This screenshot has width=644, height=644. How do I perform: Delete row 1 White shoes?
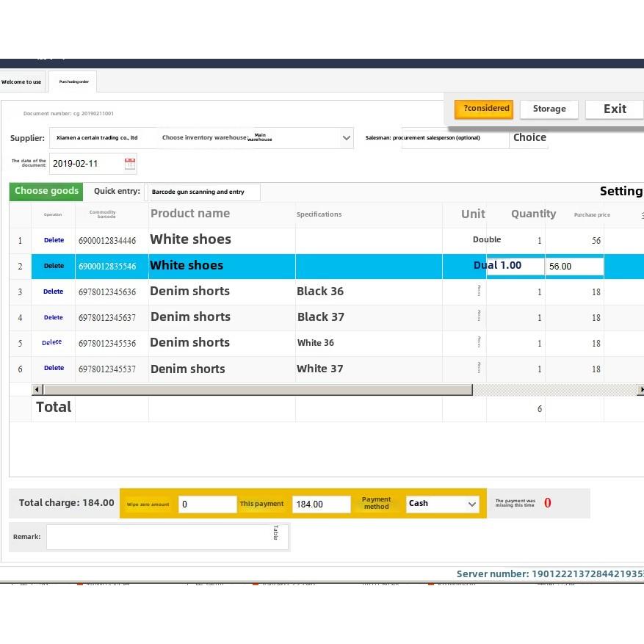tap(54, 240)
